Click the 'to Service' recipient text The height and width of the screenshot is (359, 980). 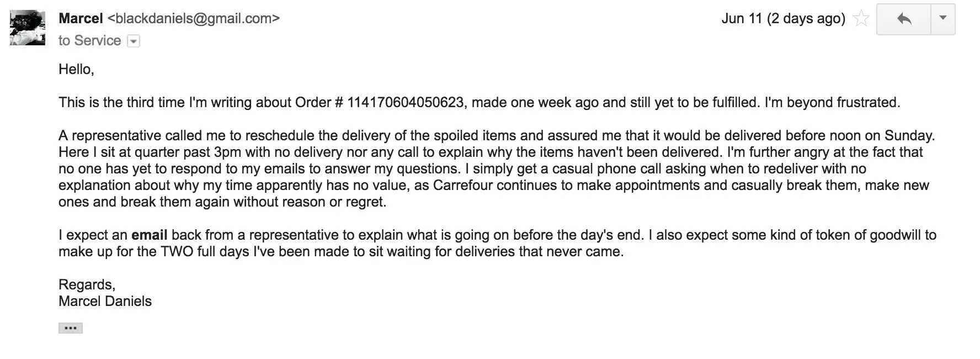90,41
